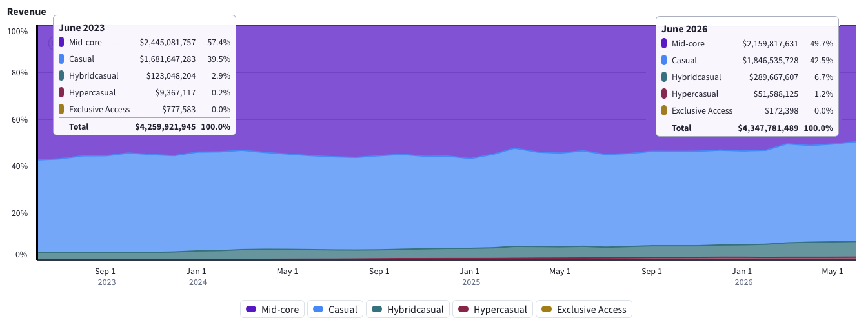Click the Exclusive Access swatch in June 2023 tooltip
The height and width of the screenshot is (327, 868).
61,109
